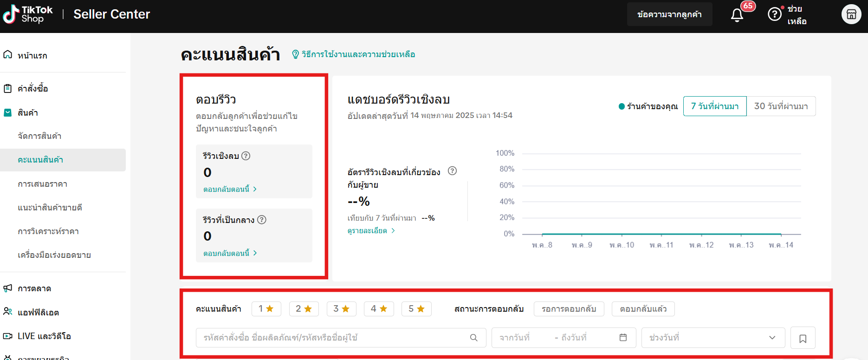
Task: Click ตอบกลับตอนนี้ under รีวิวเชิงลบ
Action: click(x=230, y=189)
